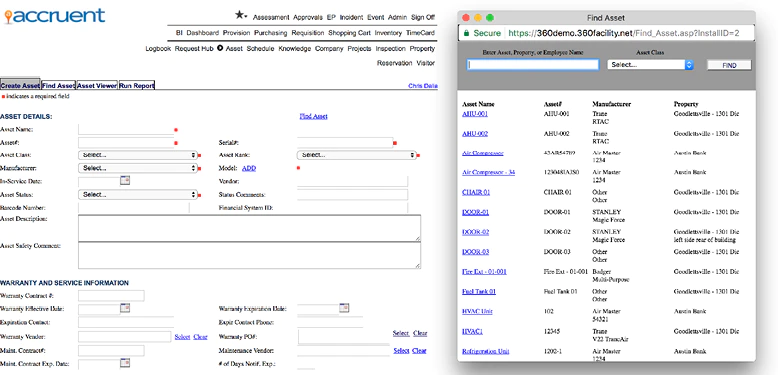
Task: Open Asset Class dropdown in Find Asset window
Action: click(650, 65)
